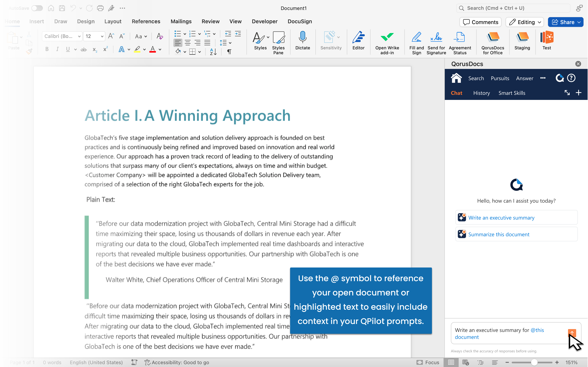Toggle AutoSave switch

37,8
